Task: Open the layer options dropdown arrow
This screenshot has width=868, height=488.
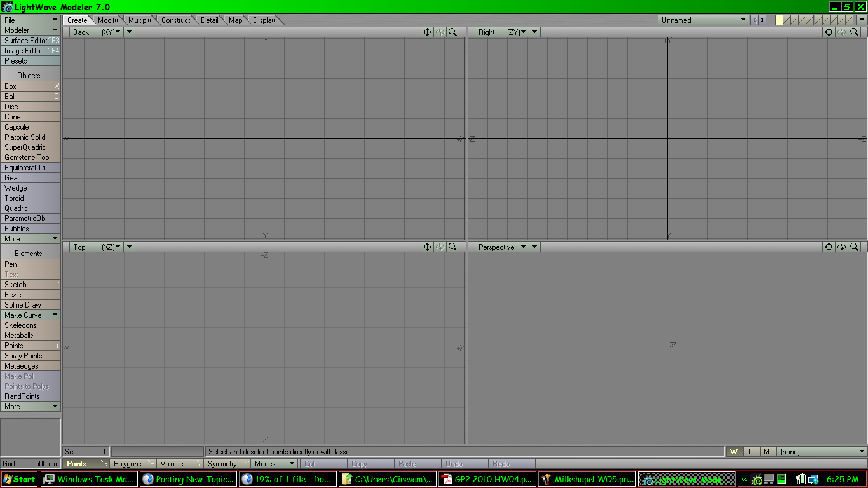Action: [862, 20]
